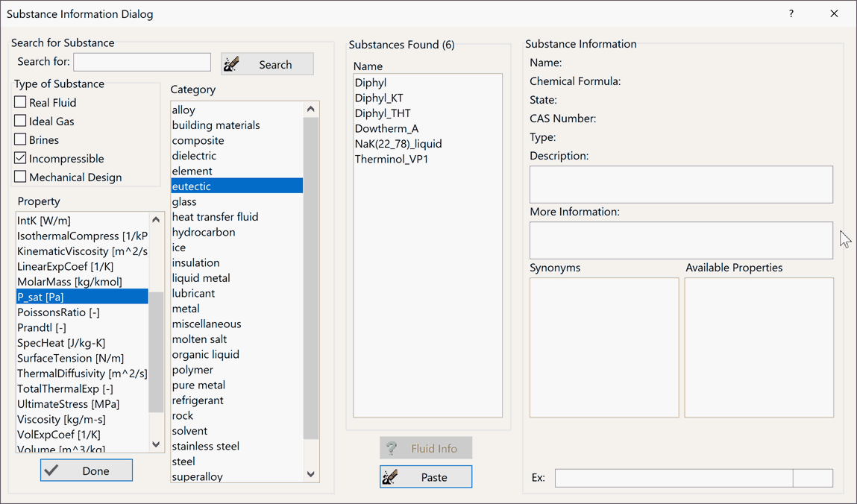Click the Ex: example text field
The width and height of the screenshot is (857, 504).
click(674, 477)
